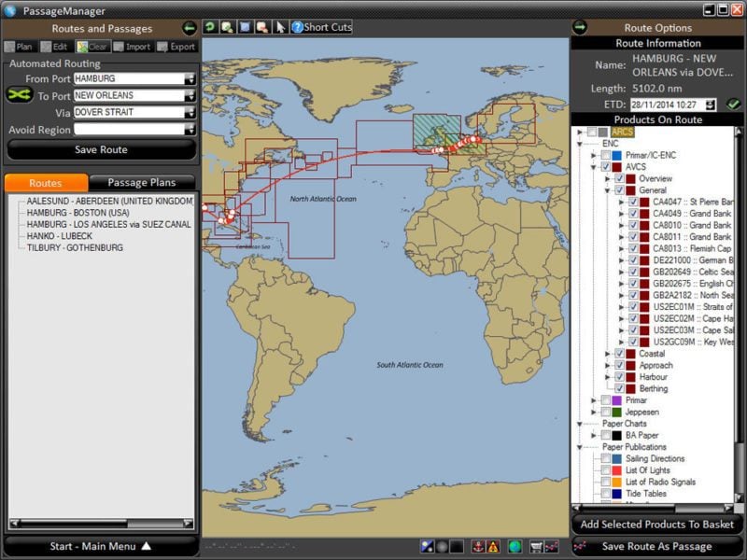
Task: Click the swap ports green arrows icon
Action: coord(19,95)
